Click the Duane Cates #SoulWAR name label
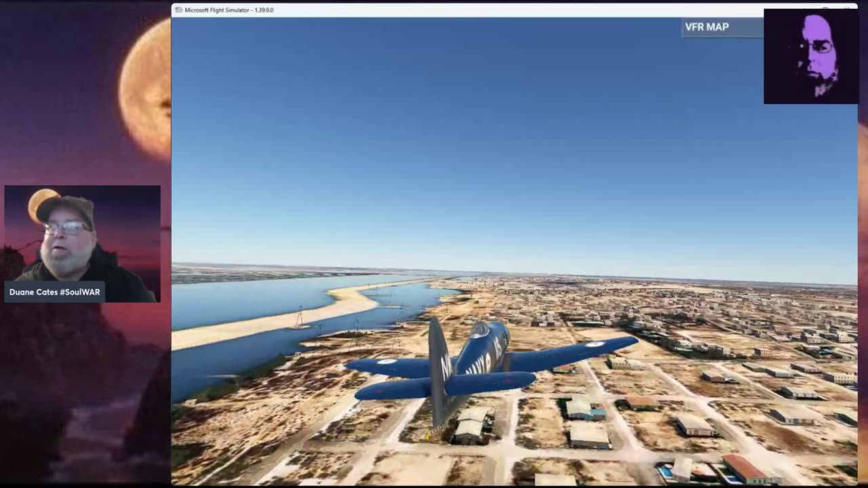 click(55, 292)
